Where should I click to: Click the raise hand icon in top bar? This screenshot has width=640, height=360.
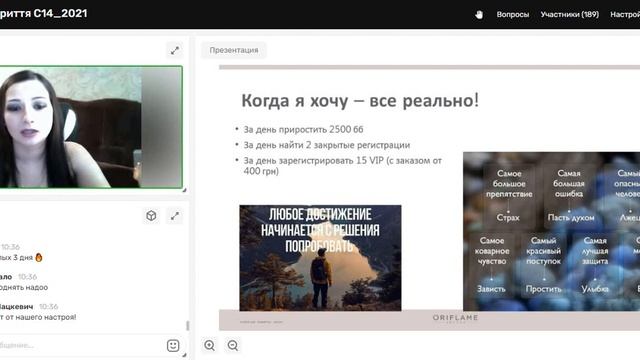coord(479,15)
